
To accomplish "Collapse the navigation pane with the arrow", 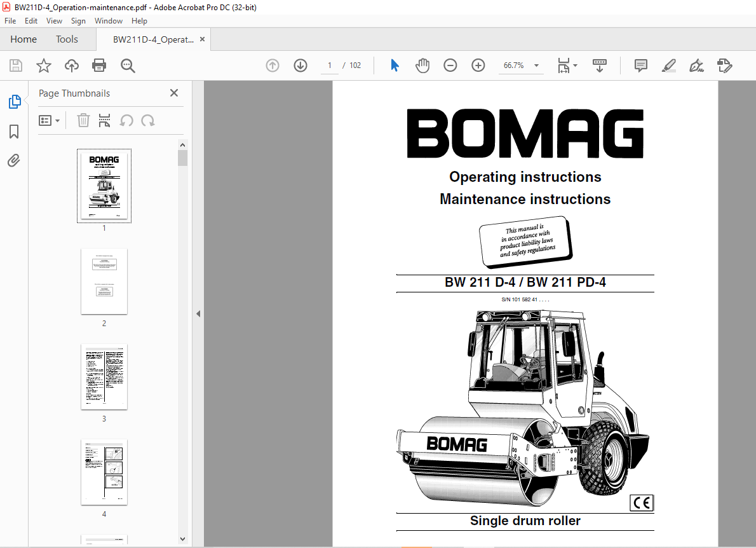I will tap(198, 313).
